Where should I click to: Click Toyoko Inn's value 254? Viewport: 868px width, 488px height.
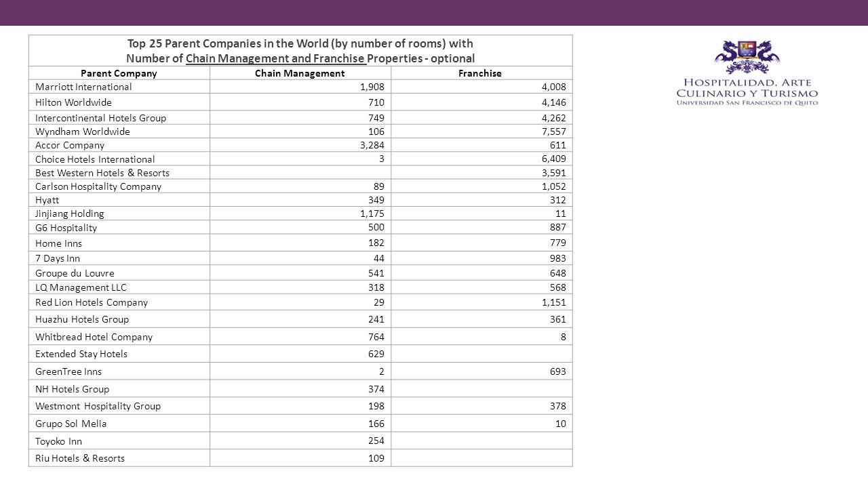[x=376, y=441]
